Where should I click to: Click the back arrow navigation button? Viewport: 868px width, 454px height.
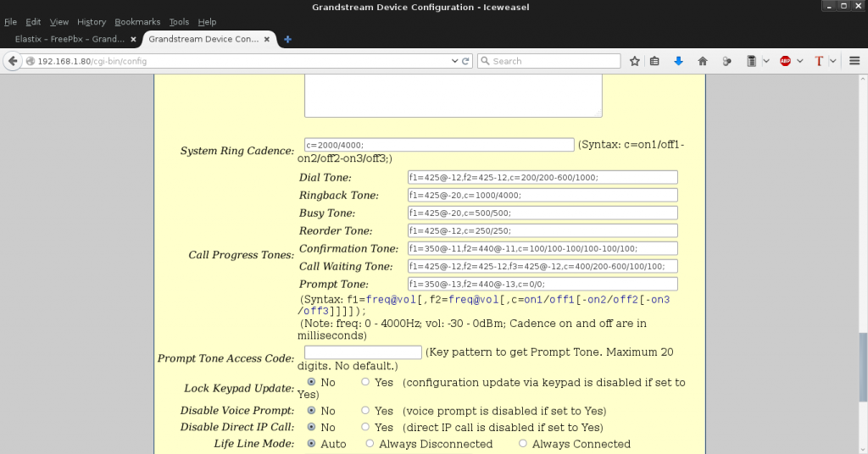[13, 61]
